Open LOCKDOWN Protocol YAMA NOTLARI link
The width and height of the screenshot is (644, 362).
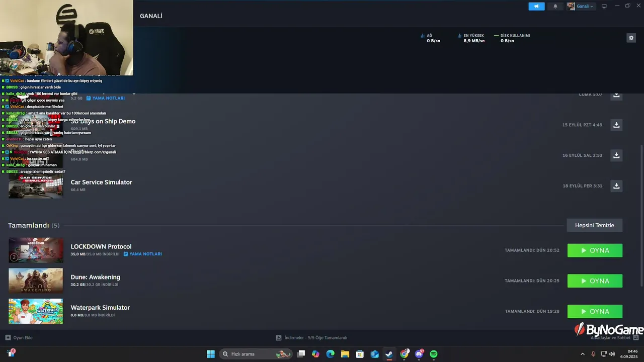pos(143,254)
